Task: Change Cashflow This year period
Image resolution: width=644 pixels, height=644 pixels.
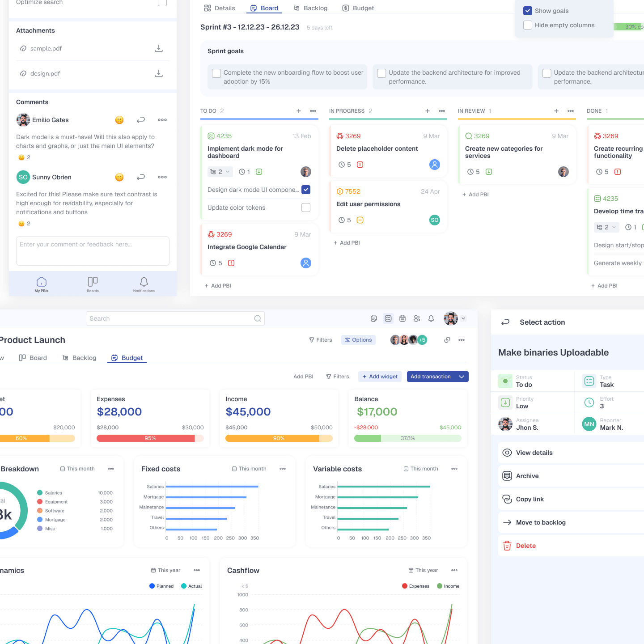Action: tap(423, 570)
